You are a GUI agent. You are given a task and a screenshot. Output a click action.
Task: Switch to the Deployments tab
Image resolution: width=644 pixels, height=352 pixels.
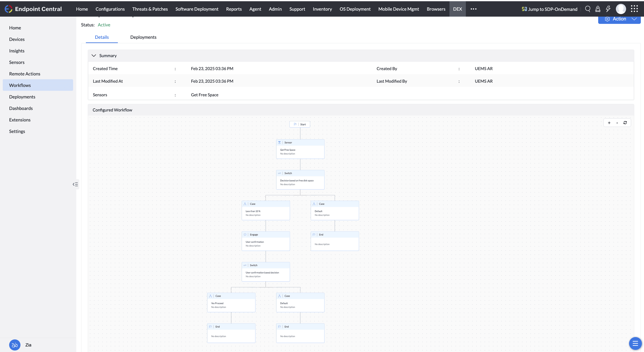[143, 37]
